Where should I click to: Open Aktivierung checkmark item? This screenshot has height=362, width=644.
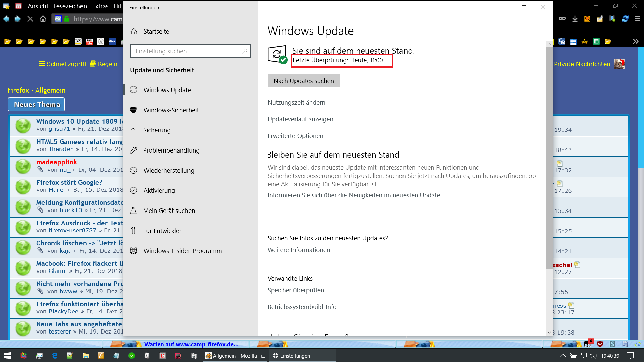159,190
